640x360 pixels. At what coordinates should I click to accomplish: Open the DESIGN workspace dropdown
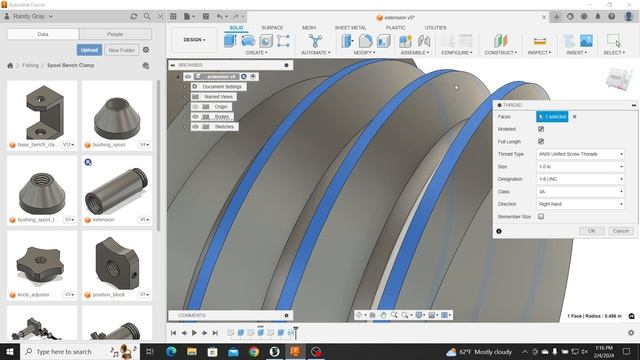pyautogui.click(x=194, y=40)
